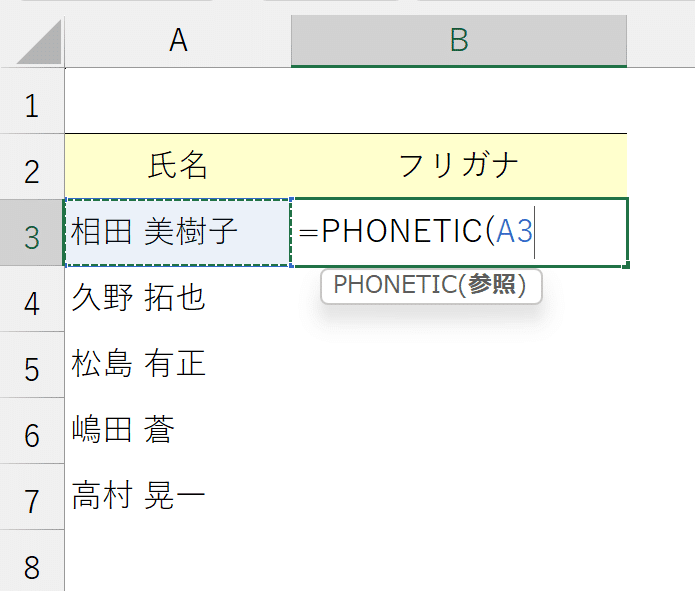
Task: Click the 氏名 header cell
Action: [x=178, y=166]
